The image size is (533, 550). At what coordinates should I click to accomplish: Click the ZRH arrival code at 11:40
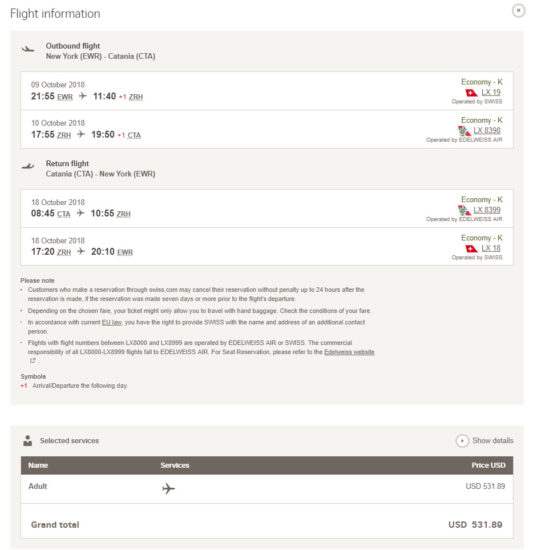[x=136, y=97]
